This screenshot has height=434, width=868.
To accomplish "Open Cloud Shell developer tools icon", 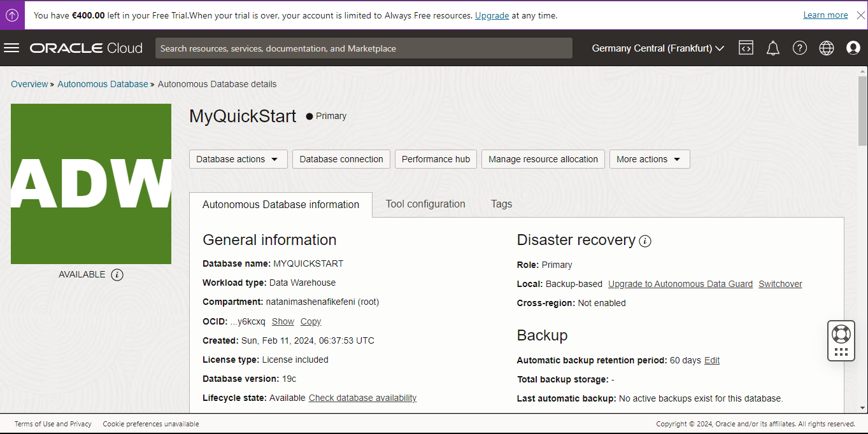I will tap(746, 48).
